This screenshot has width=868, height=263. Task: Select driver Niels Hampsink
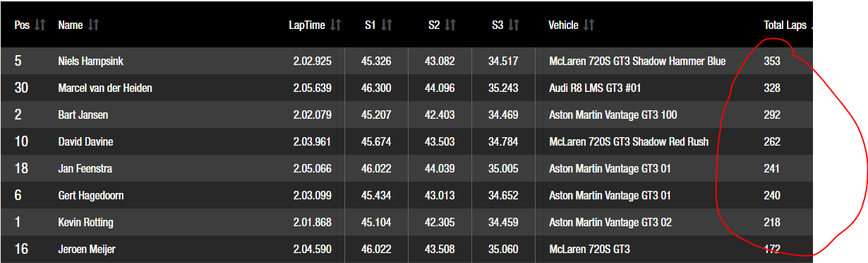point(93,62)
